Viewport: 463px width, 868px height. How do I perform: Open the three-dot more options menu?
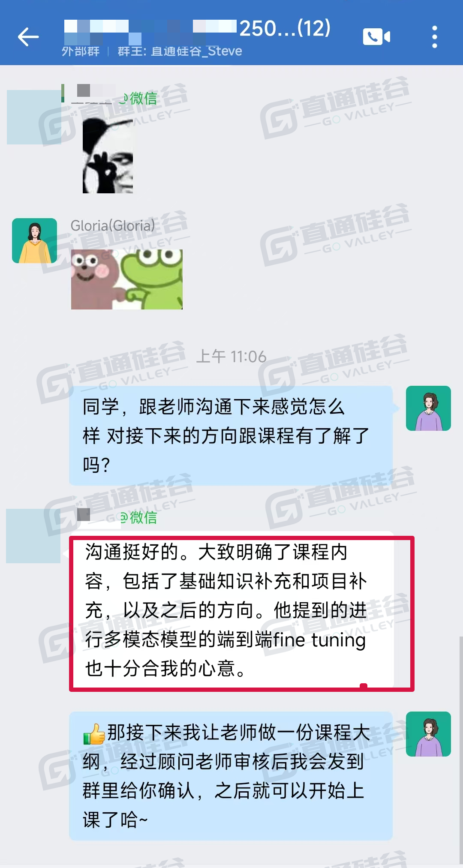tap(434, 37)
